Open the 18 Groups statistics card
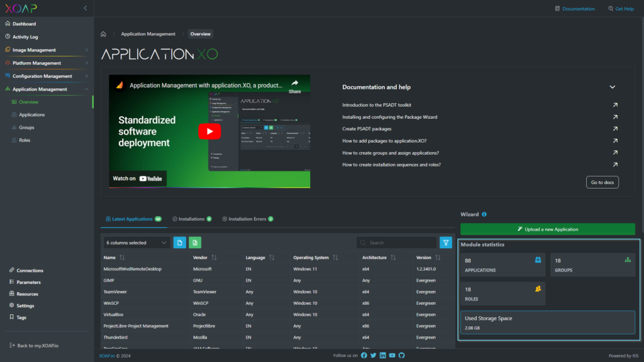The height and width of the screenshot is (362, 644). (x=592, y=265)
